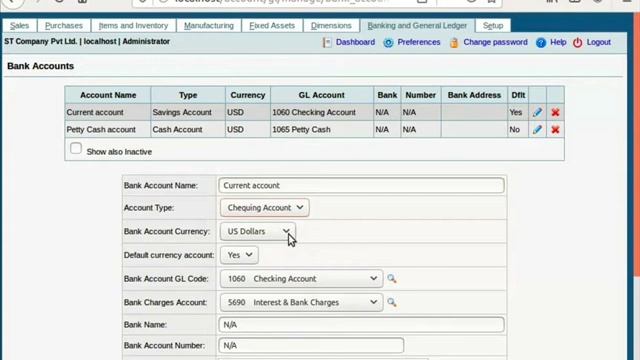Click the Savings Account type cell
The width and height of the screenshot is (640, 360).
[188, 112]
